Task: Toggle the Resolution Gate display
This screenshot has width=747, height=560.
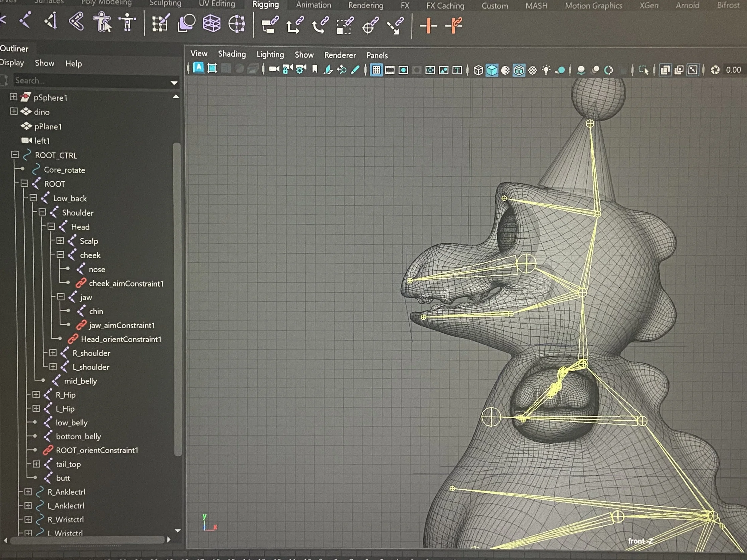Action: pyautogui.click(x=403, y=70)
